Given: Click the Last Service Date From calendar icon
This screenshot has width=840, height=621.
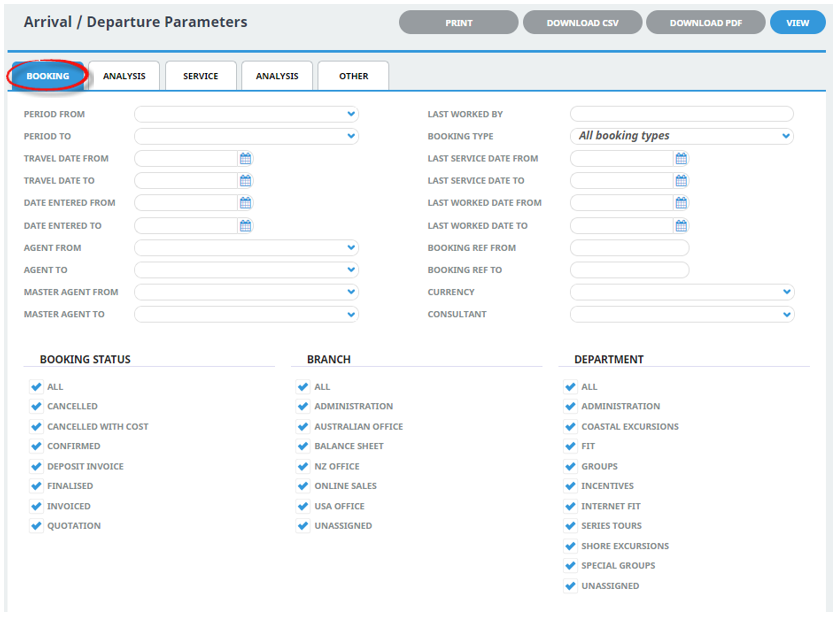Looking at the screenshot, I should click(681, 159).
